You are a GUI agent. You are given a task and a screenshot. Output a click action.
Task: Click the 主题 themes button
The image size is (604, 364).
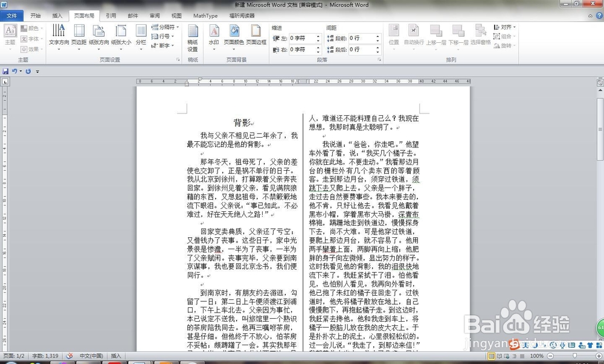pyautogui.click(x=10, y=37)
